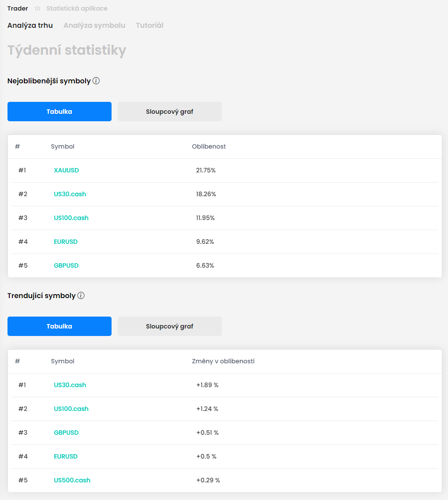Open GBPUSD trending +0.51 %

(66, 433)
